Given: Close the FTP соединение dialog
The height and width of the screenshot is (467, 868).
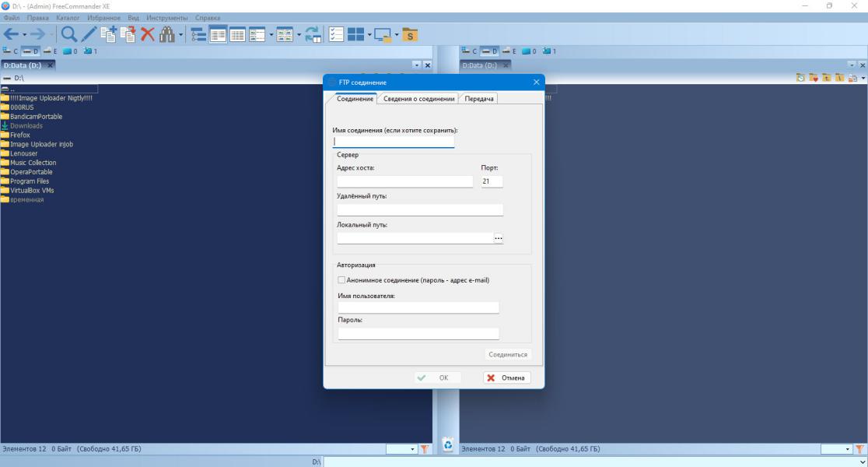Looking at the screenshot, I should click(536, 82).
